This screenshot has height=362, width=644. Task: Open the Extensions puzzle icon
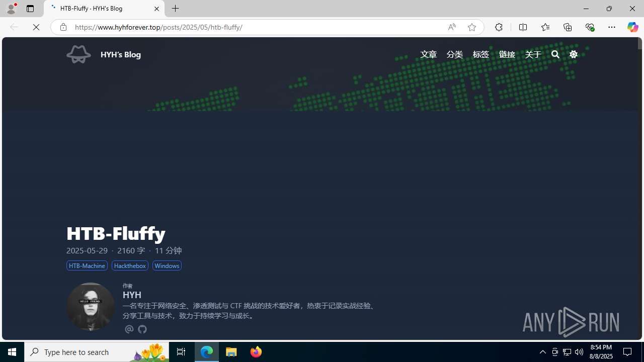499,27
